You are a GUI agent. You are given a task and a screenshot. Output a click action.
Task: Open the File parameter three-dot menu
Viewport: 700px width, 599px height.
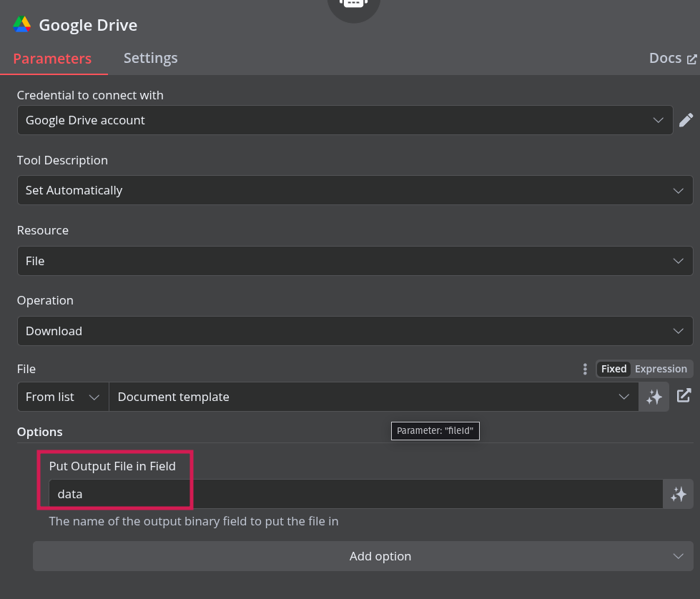coord(585,369)
